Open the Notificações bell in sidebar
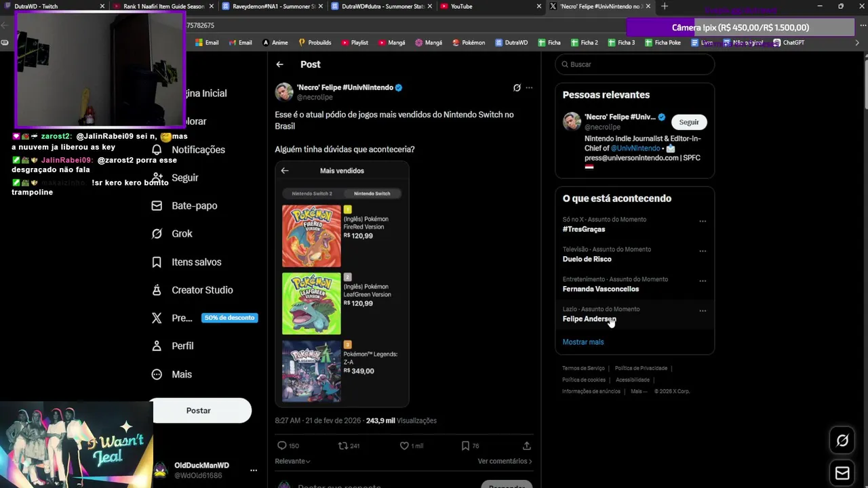The image size is (868, 488). pos(157,150)
